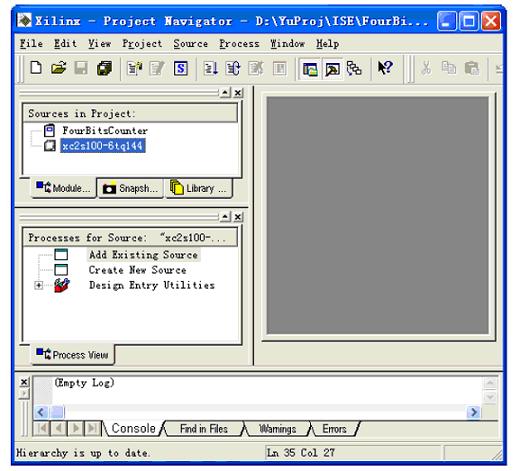Image resolution: width=520 pixels, height=471 pixels.
Task: Select Create New Source process
Action: point(137,270)
